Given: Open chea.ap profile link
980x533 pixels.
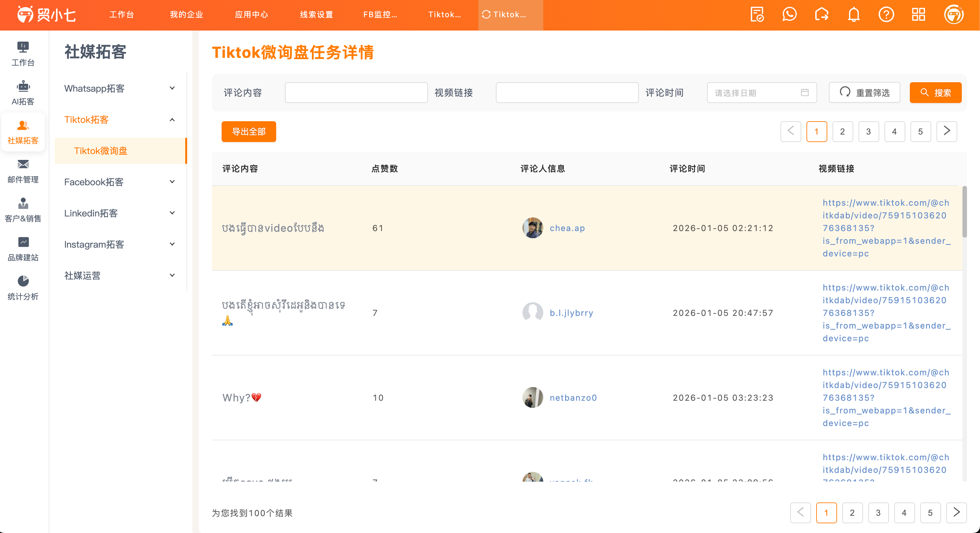Looking at the screenshot, I should click(567, 228).
